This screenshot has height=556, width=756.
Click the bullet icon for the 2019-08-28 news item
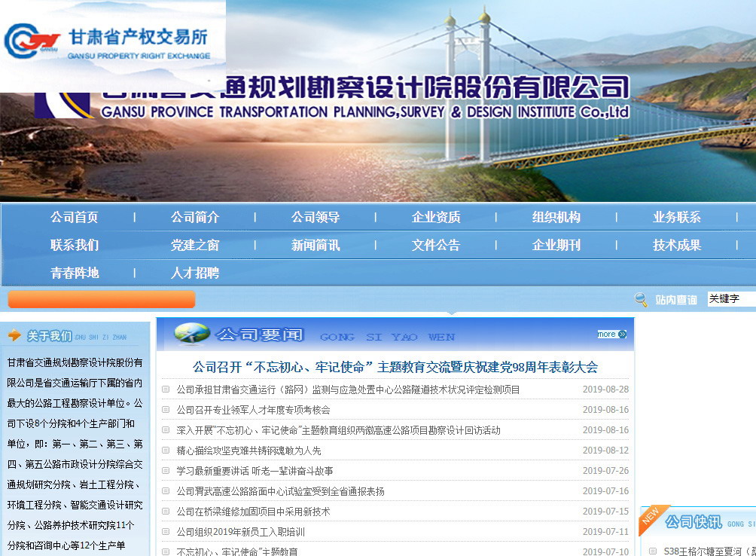[166, 390]
